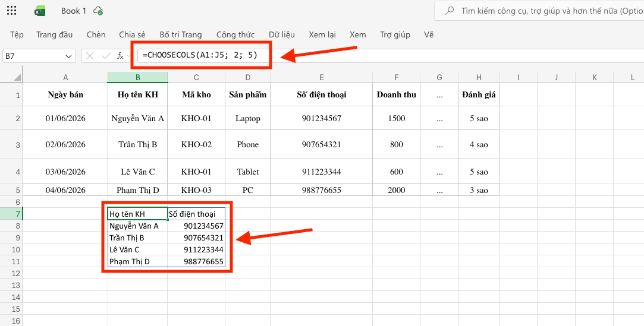
Task: Open the Dữ liệu tab
Action: (282, 35)
